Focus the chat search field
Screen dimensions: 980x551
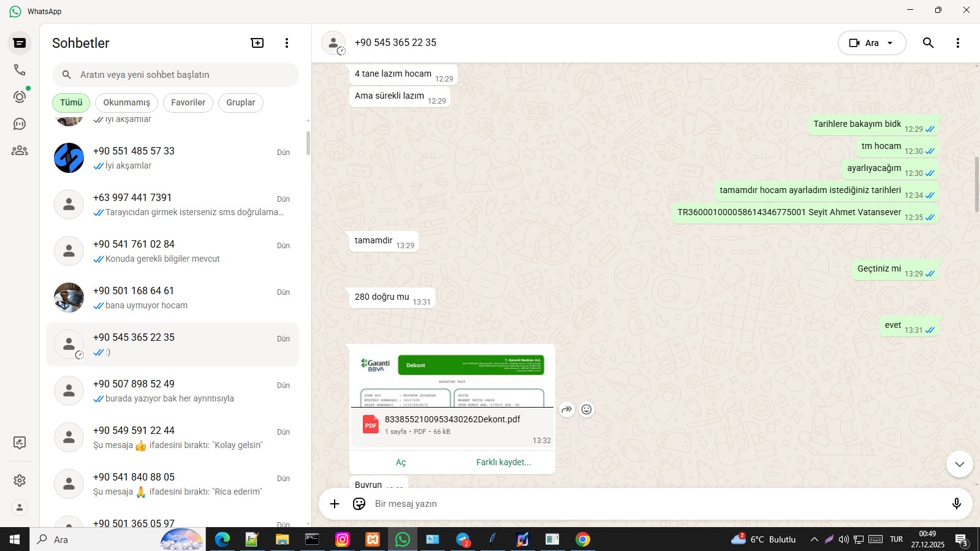[175, 75]
